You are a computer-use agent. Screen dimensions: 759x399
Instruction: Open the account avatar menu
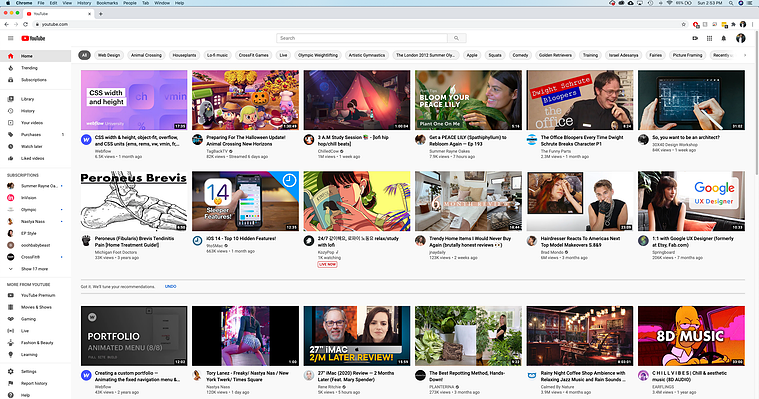[741, 38]
